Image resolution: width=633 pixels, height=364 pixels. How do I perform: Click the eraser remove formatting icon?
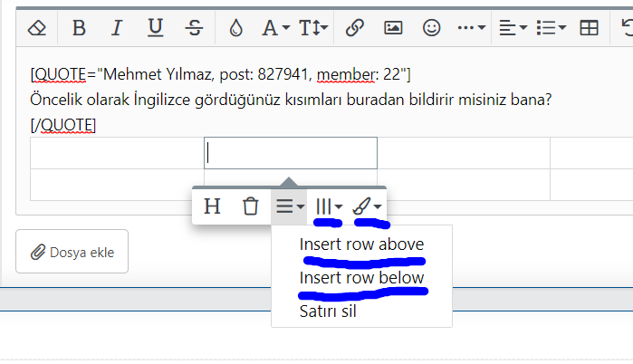coord(36,28)
